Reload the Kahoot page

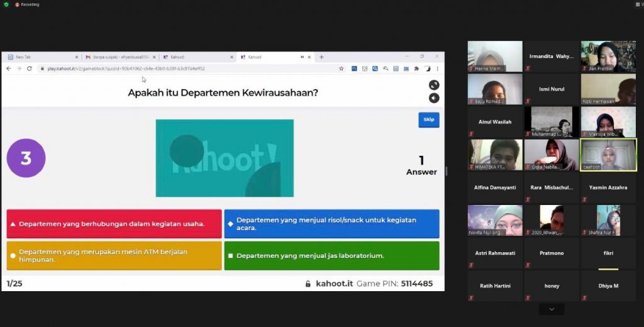point(30,69)
